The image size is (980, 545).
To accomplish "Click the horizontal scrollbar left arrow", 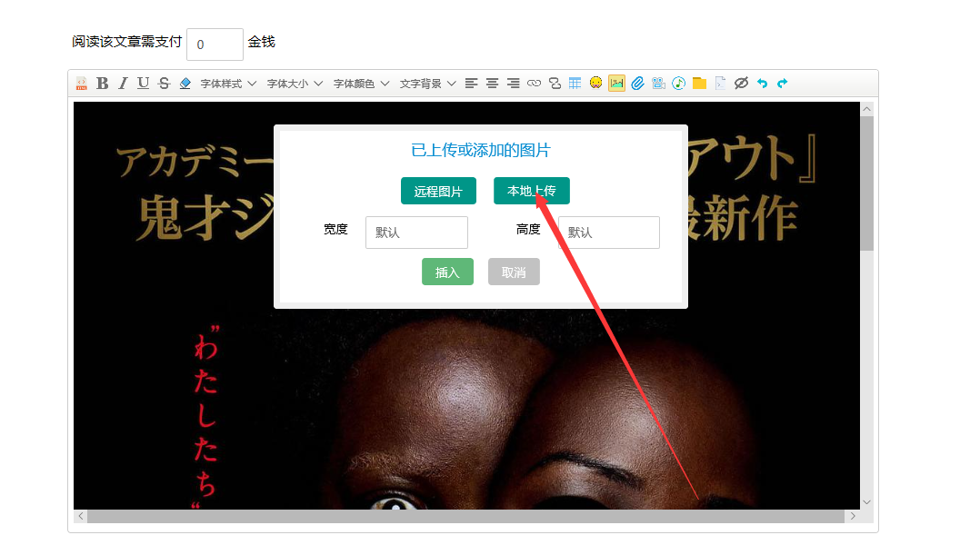I will (x=81, y=516).
